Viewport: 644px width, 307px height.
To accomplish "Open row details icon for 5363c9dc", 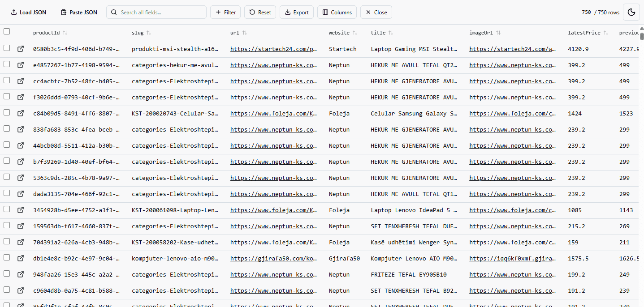I will (21, 178).
